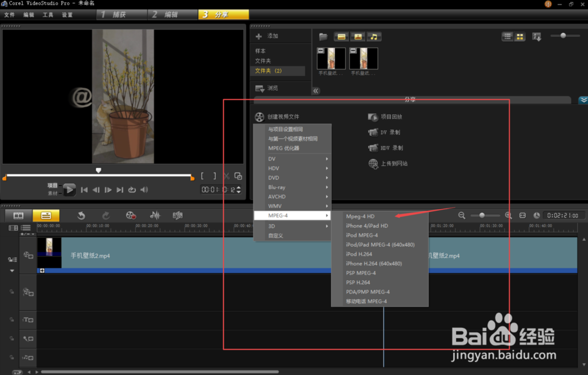Select the first 手机壁纸 clip thumbnail
The height and width of the screenshot is (375, 588).
[x=331, y=58]
